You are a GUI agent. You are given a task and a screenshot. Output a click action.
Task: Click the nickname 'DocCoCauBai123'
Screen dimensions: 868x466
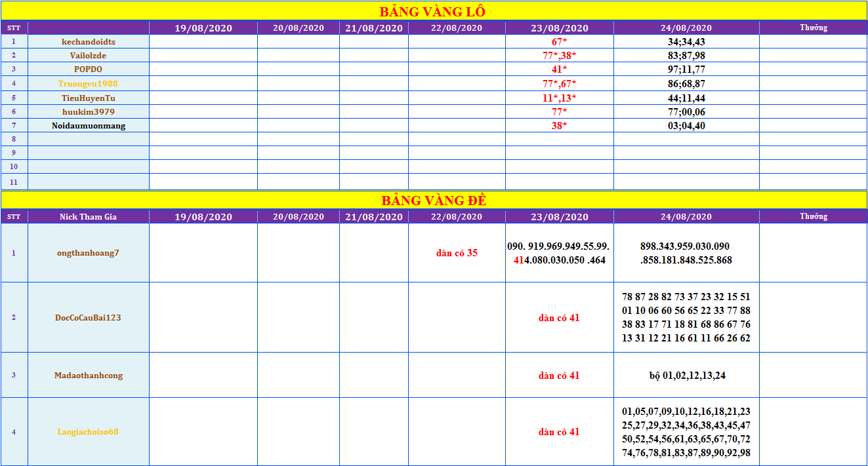pos(89,317)
